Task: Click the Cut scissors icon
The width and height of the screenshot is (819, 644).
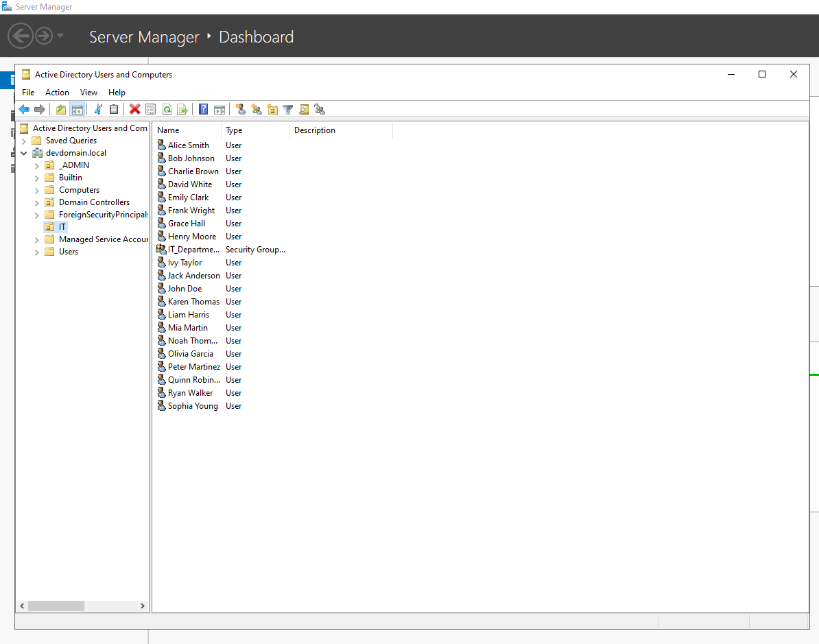Action: (x=98, y=109)
